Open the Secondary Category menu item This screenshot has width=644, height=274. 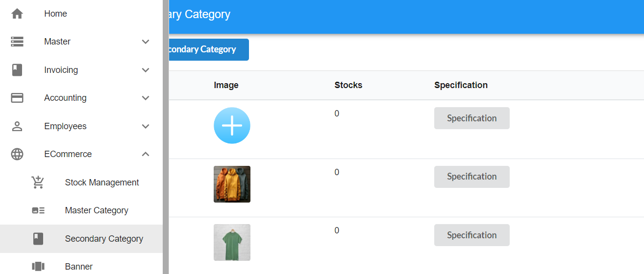[104, 239]
